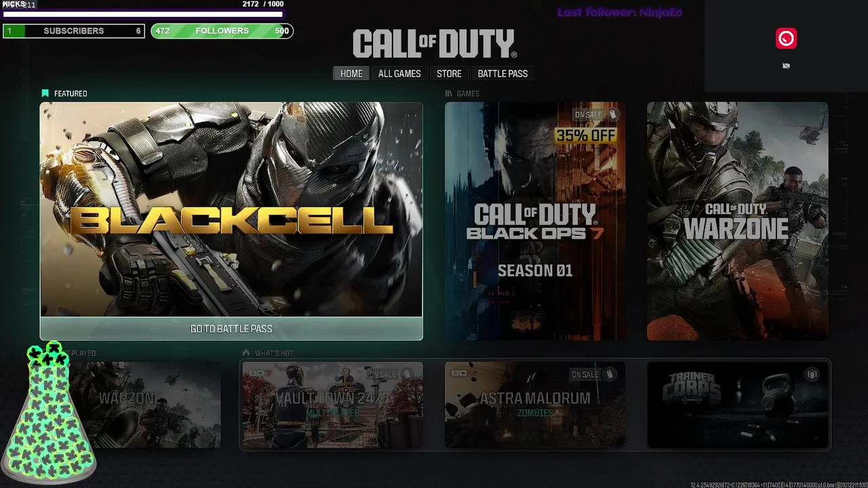Click the FOLLOWERS goal bar

point(222,31)
